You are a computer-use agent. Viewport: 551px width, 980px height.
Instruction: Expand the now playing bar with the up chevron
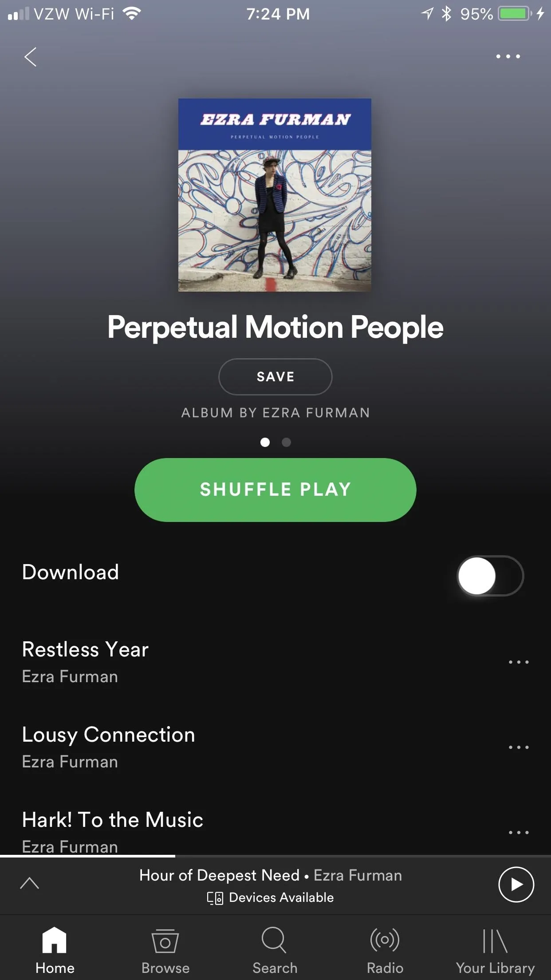click(x=30, y=883)
